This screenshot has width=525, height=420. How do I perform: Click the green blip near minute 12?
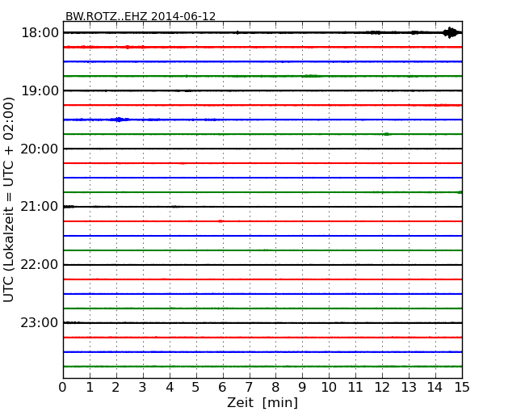(387, 134)
